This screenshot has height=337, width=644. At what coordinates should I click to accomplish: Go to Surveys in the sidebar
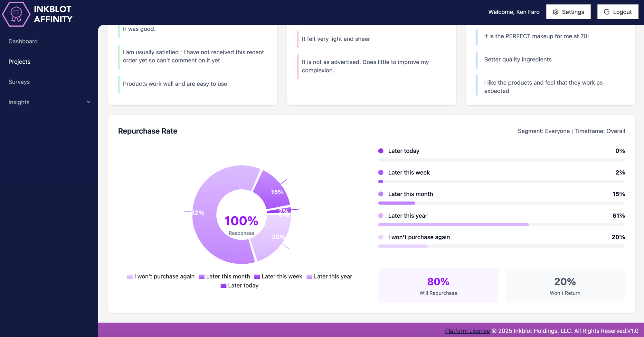(19, 82)
